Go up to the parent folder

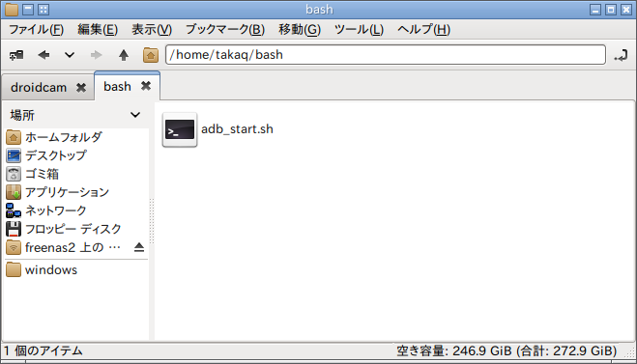pos(124,55)
